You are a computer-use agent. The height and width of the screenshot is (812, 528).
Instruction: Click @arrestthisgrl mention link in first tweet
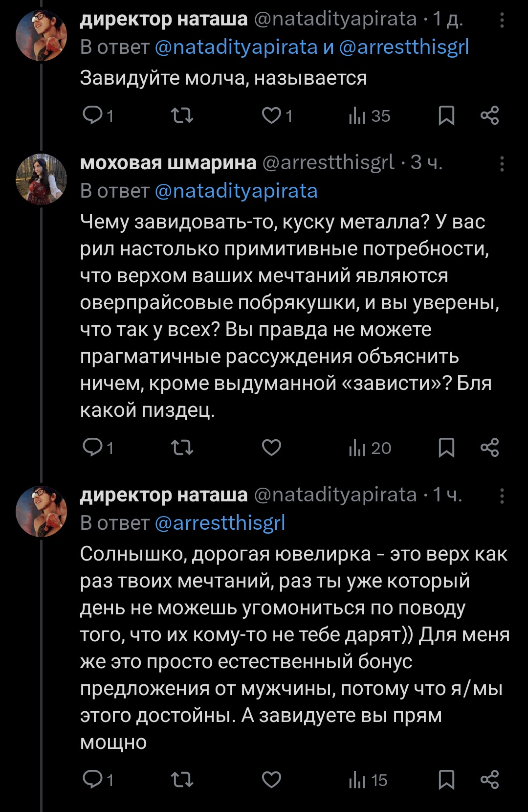[x=404, y=47]
